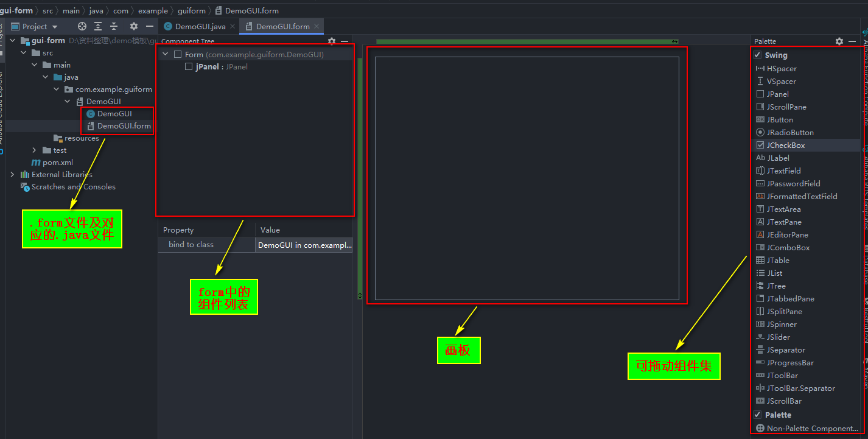Select JSpinner from the palette

776,325
